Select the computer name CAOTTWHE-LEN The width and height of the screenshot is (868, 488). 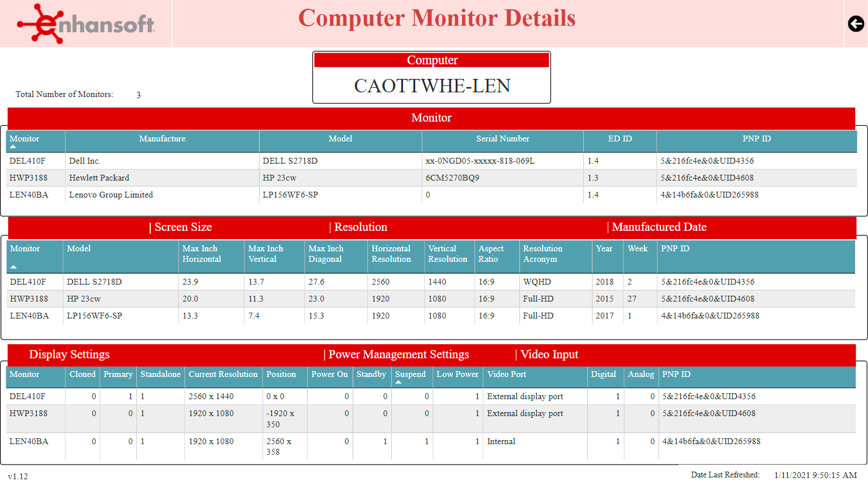(432, 86)
